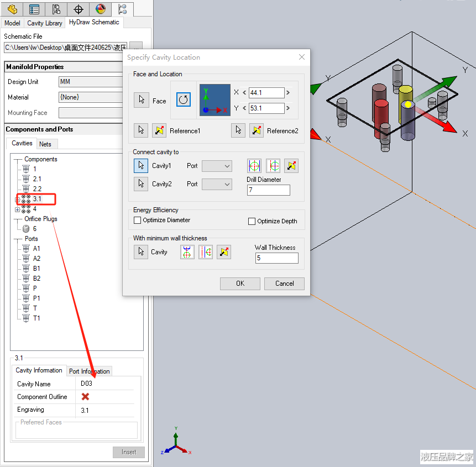Click the measure icon beside Reference1
The height and width of the screenshot is (467, 476).
point(159,130)
